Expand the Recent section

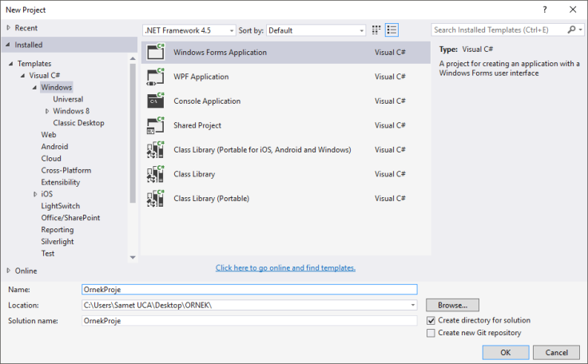9,28
